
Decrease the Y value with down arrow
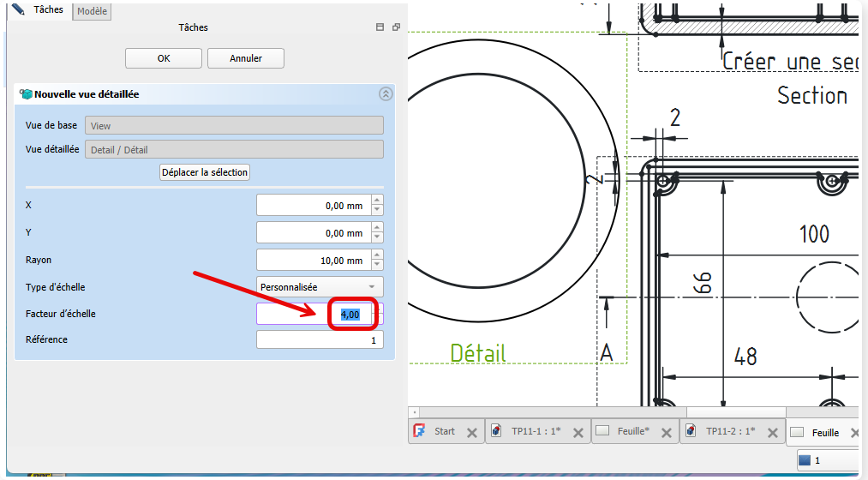377,237
